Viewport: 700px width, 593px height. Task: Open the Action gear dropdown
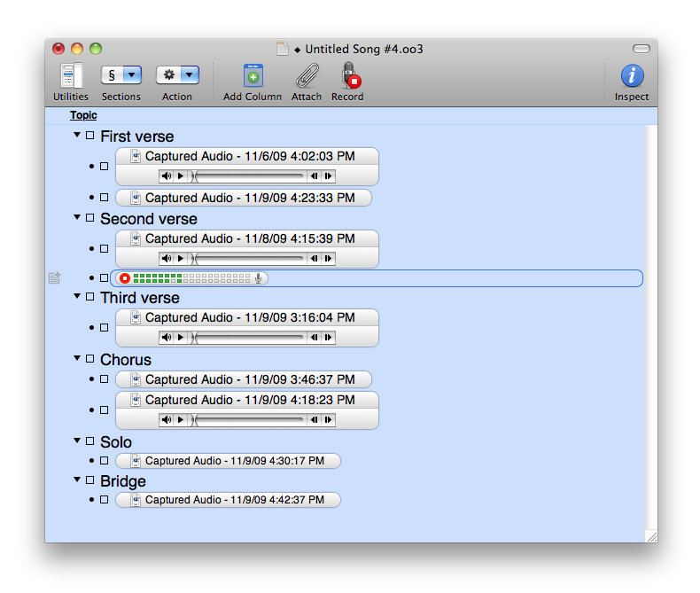click(x=177, y=75)
